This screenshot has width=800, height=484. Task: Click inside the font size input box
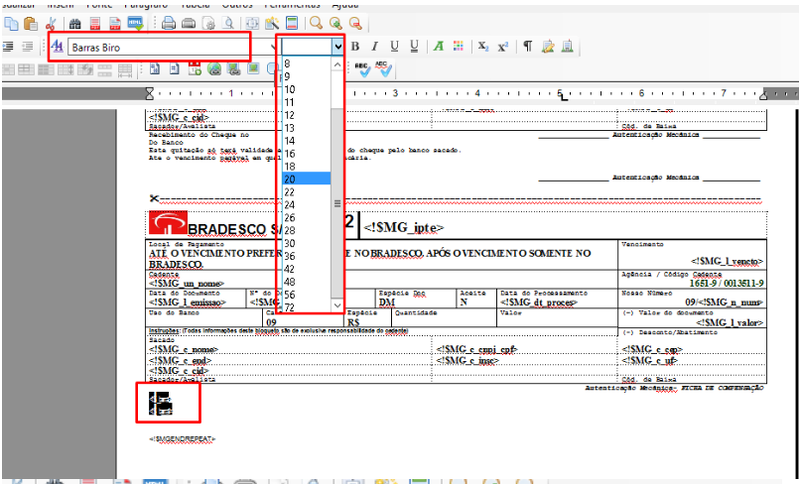307,47
